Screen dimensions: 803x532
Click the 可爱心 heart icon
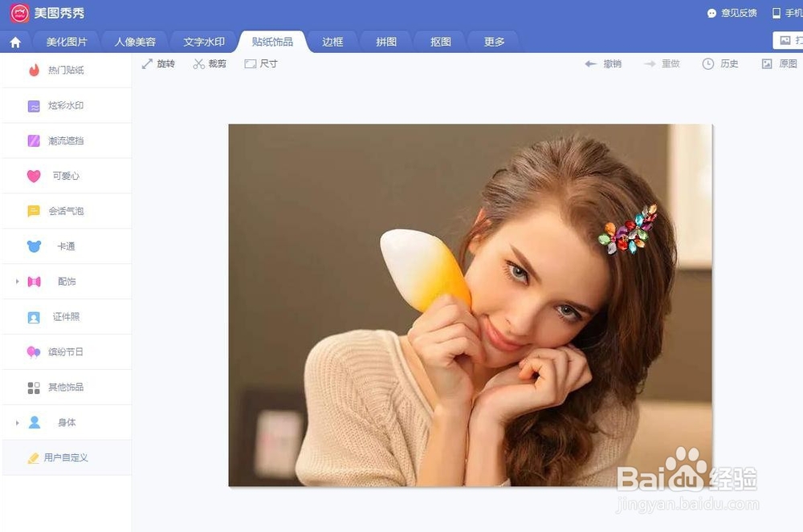click(x=34, y=176)
